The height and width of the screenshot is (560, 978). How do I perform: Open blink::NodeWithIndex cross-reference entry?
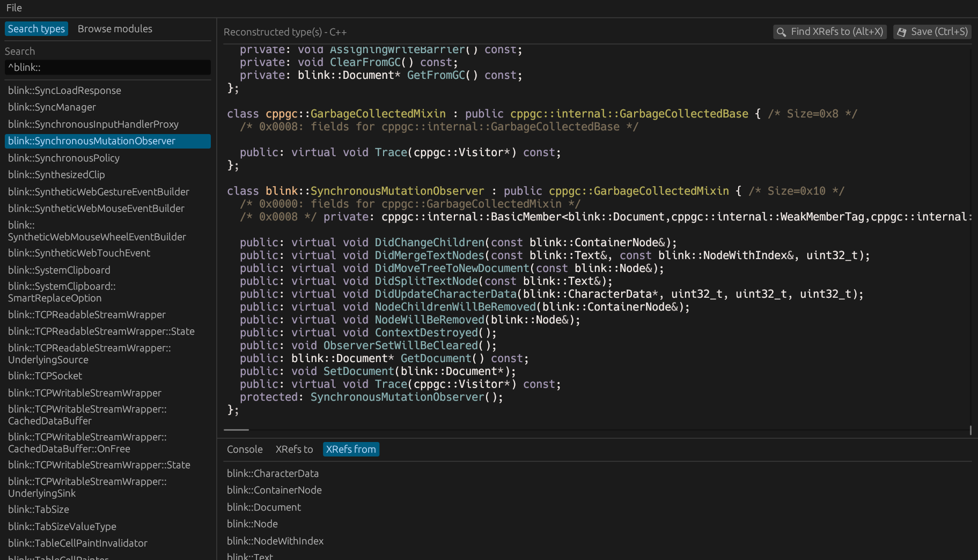[275, 541]
